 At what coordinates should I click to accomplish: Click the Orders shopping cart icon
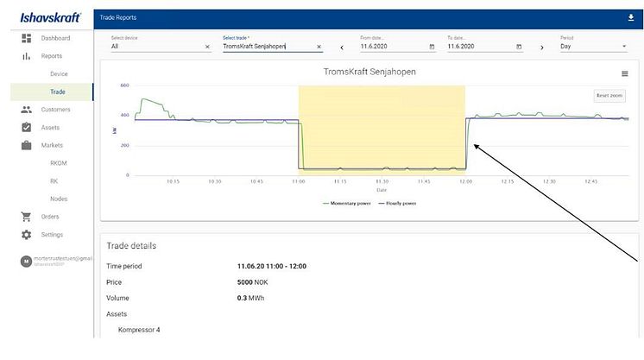(x=26, y=217)
